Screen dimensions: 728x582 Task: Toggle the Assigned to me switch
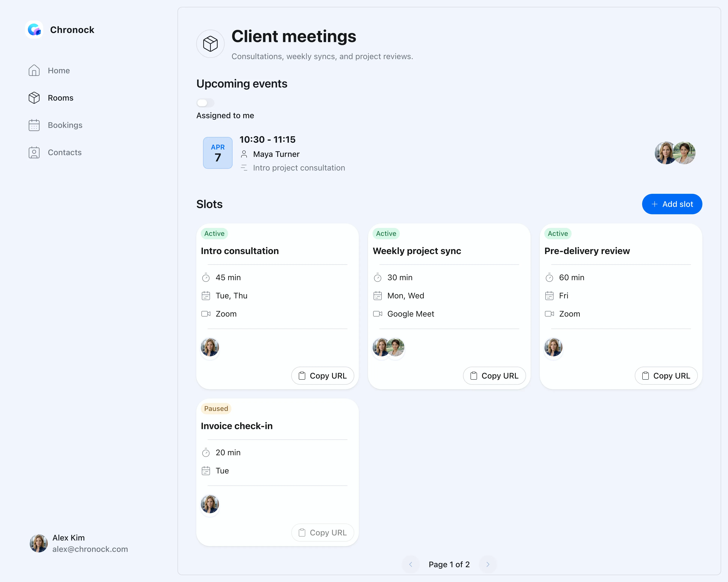[205, 102]
